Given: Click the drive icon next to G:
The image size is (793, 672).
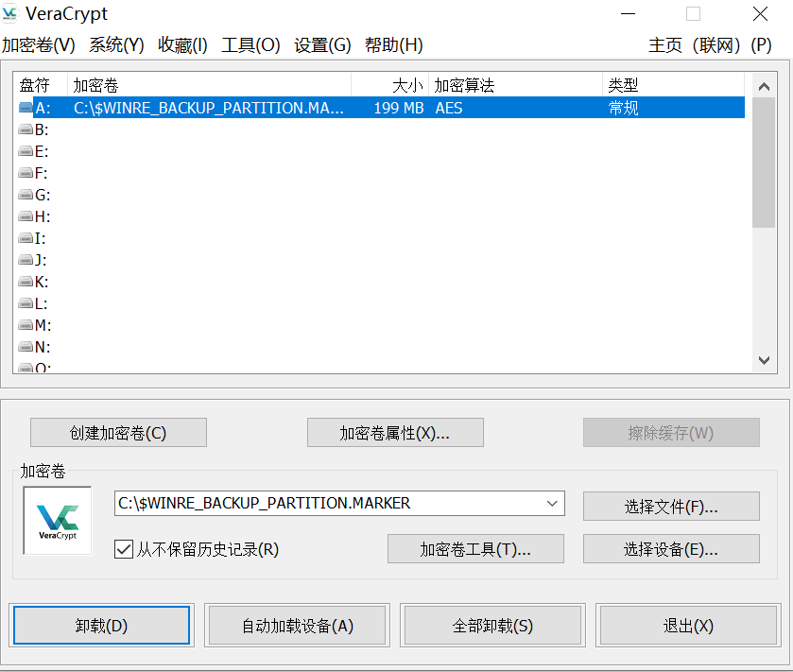Looking at the screenshot, I should (x=26, y=196).
